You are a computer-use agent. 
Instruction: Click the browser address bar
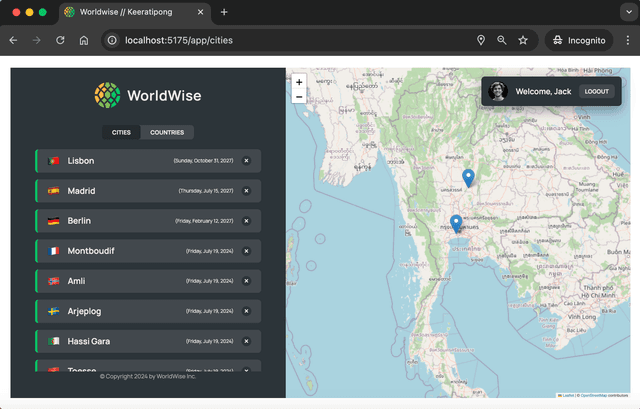point(290,40)
